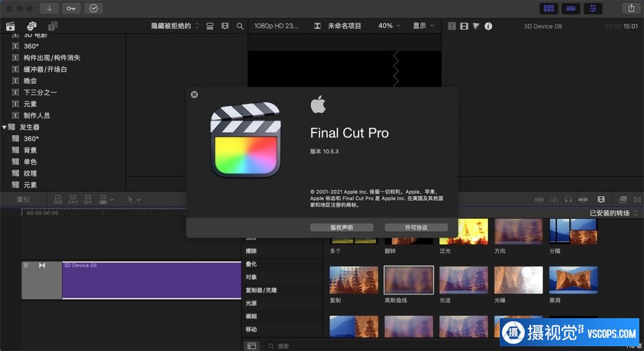644x351 pixels.
Task: Select the 模糊 transition category
Action: [x=251, y=316]
